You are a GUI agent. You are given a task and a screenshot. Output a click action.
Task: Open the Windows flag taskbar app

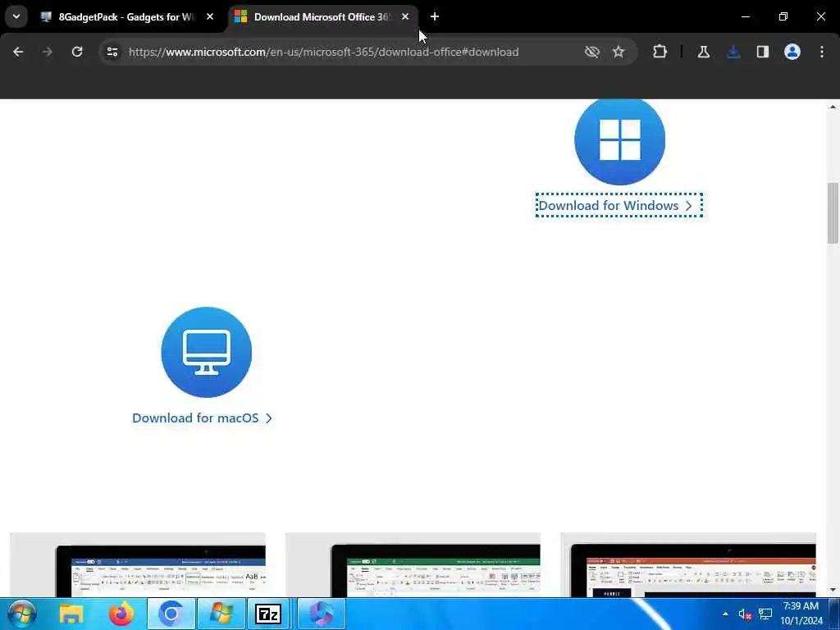[x=221, y=614]
